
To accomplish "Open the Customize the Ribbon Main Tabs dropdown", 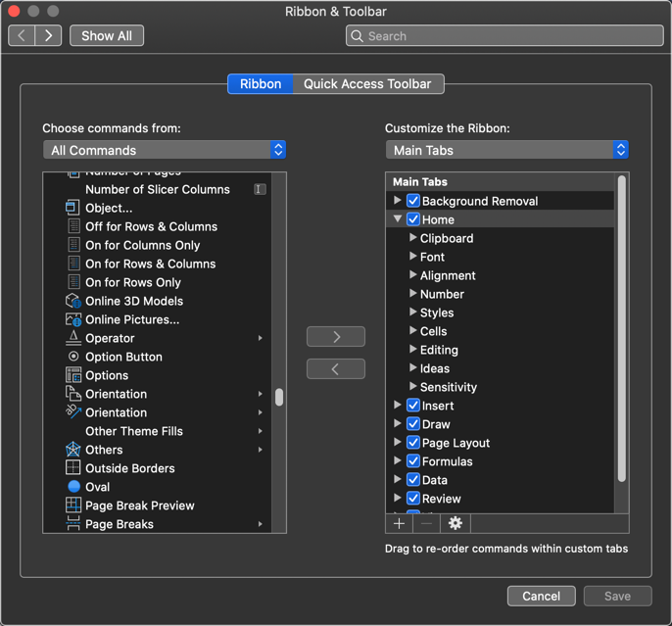I will coord(506,150).
